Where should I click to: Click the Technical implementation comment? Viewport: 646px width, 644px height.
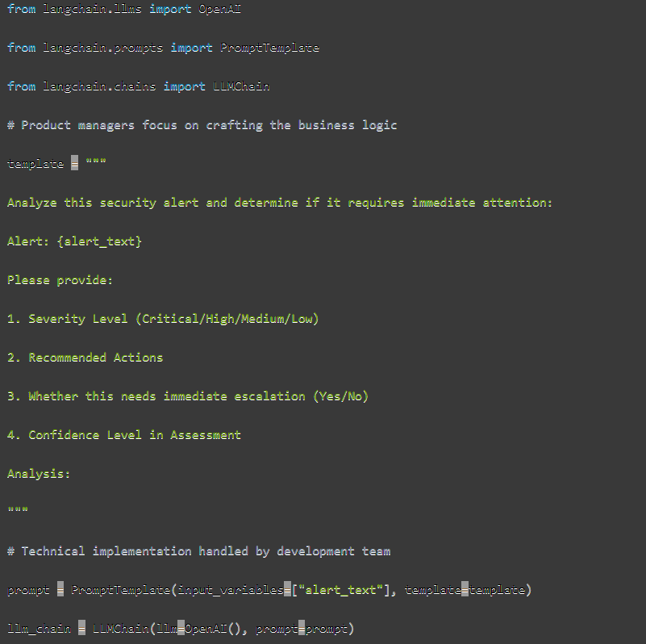click(x=199, y=552)
